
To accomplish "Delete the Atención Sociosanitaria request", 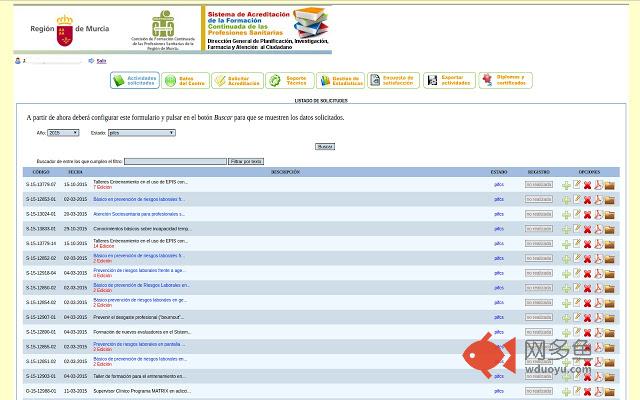I will point(587,215).
